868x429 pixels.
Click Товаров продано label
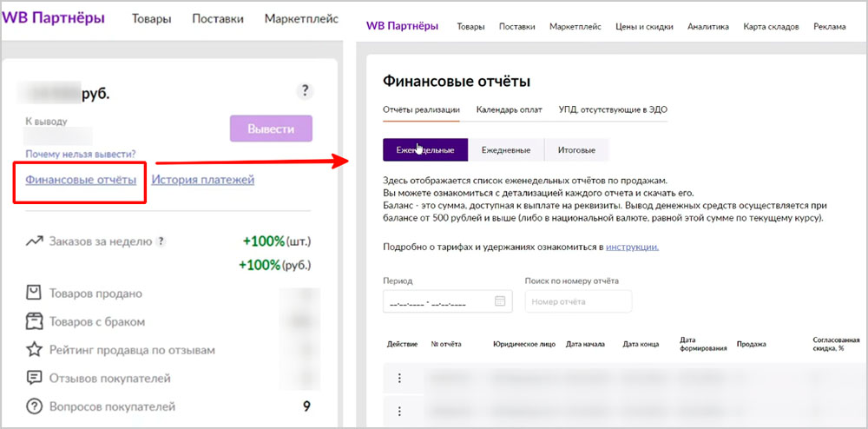tap(95, 294)
